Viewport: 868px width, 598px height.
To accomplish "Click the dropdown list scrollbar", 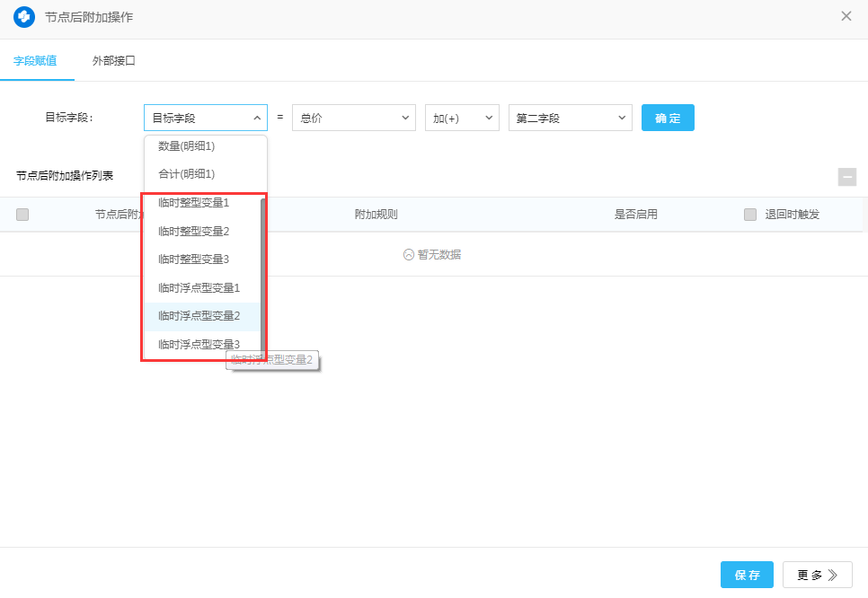I will tap(263, 269).
